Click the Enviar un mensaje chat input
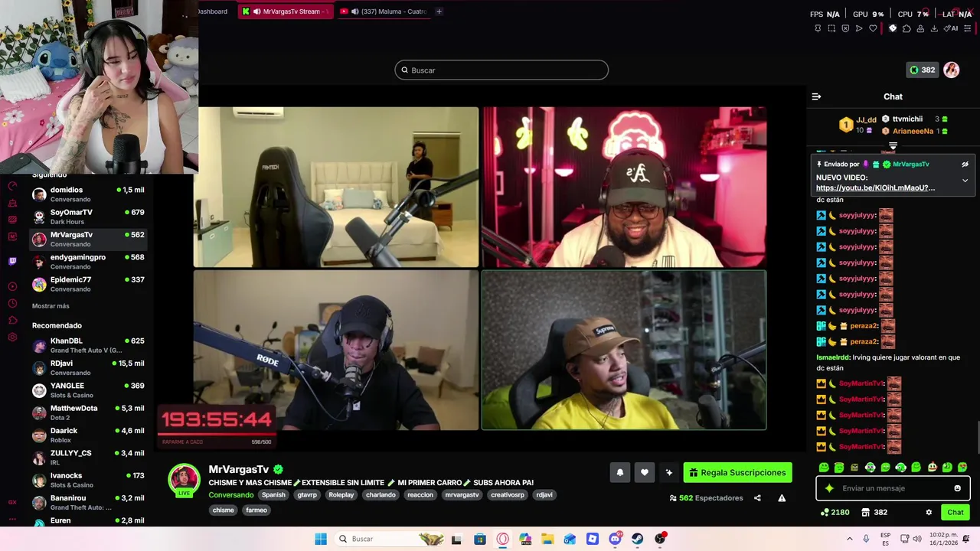This screenshot has height=551, width=980. click(x=893, y=488)
